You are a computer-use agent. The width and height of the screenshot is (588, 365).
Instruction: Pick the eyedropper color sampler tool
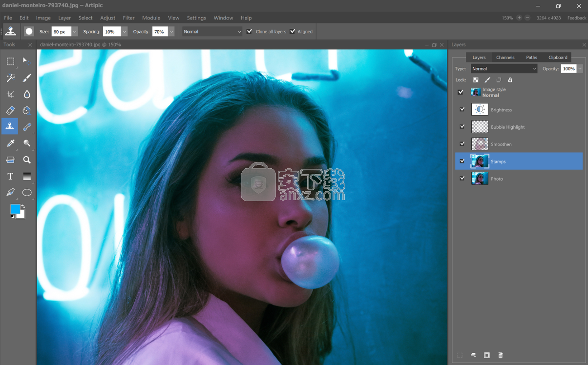[x=10, y=143]
